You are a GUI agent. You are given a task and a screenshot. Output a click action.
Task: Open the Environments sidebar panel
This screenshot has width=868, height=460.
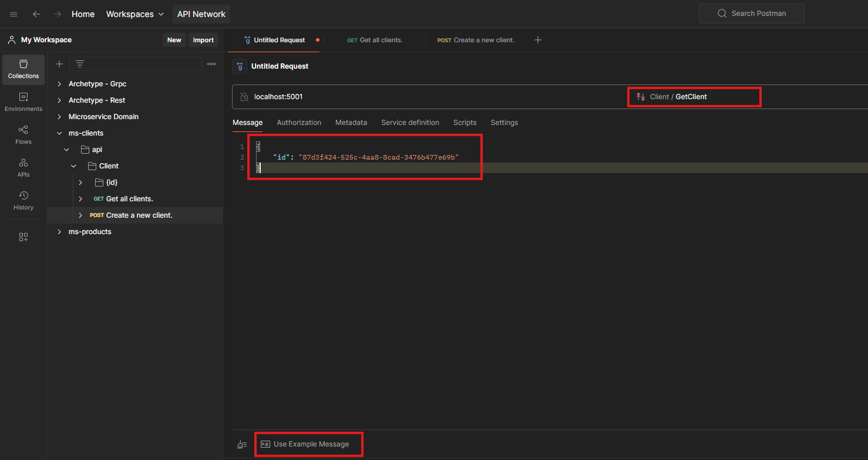[23, 102]
